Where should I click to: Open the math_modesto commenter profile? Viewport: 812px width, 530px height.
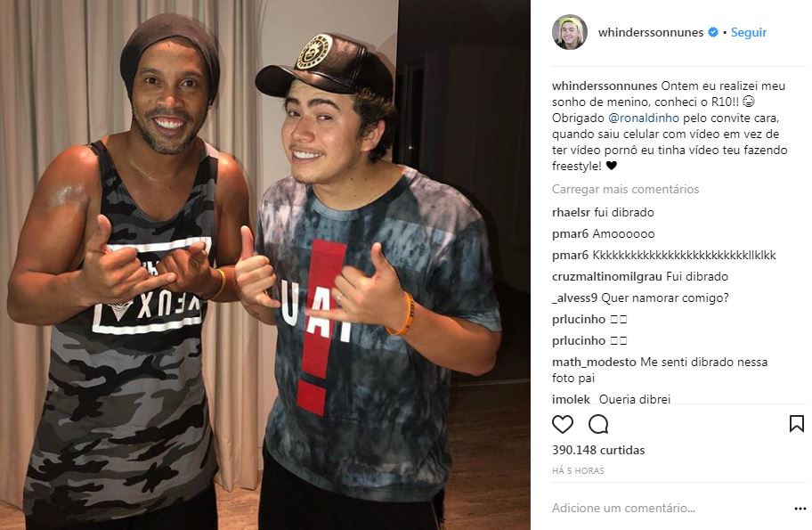point(594,363)
